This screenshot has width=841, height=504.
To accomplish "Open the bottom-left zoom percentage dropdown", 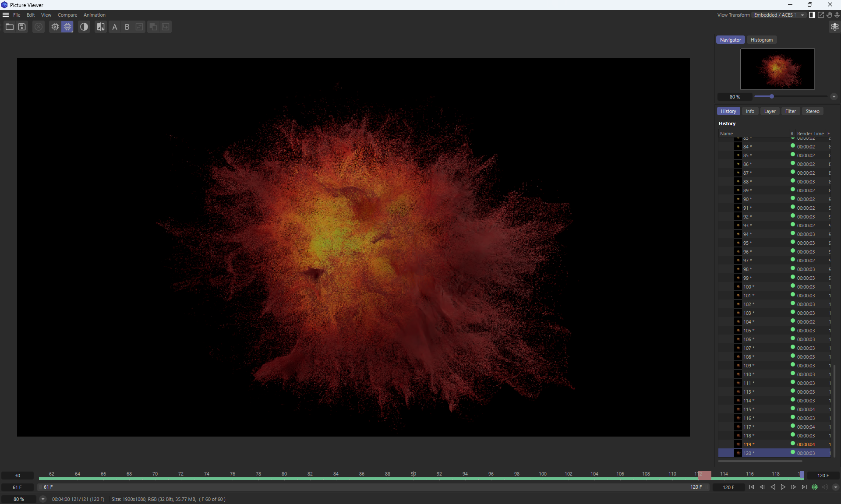I will (43, 499).
